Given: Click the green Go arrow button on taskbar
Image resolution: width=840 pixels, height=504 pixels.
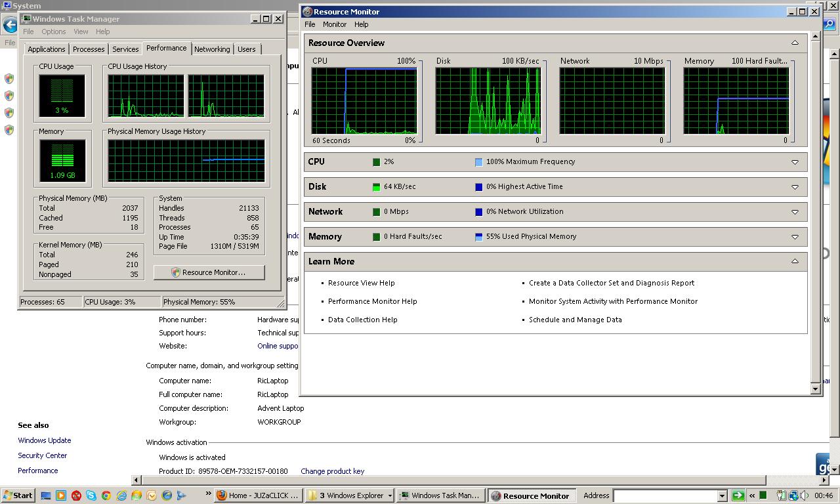Looking at the screenshot, I should point(738,495).
